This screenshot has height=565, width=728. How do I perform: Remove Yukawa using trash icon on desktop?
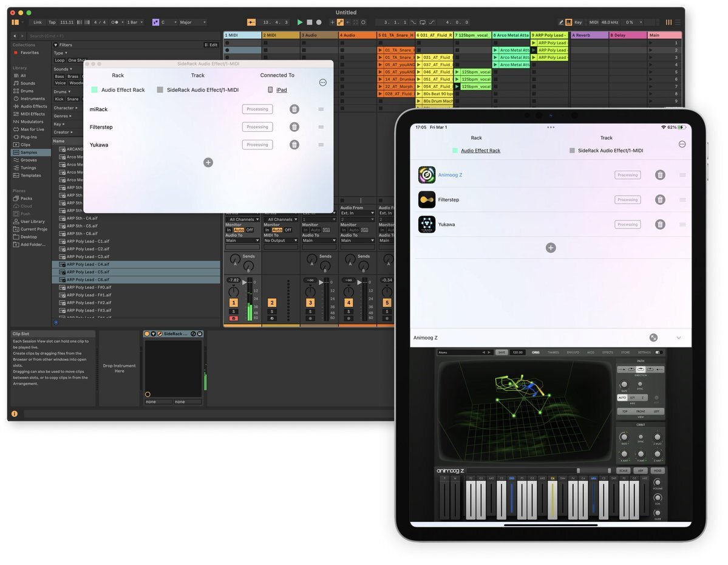pyautogui.click(x=294, y=145)
